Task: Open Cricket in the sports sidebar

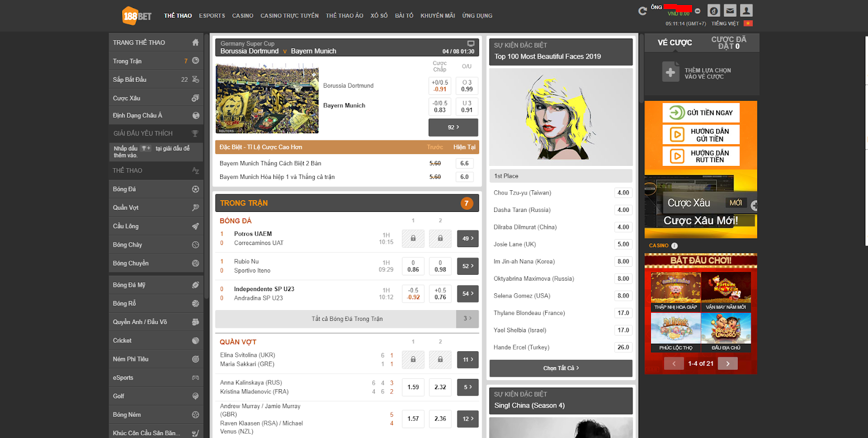Action: click(156, 340)
